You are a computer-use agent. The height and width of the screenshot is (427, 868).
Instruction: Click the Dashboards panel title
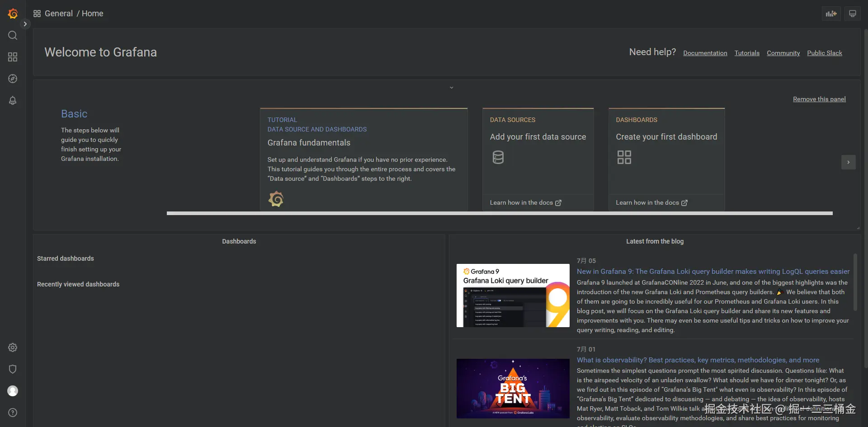239,241
